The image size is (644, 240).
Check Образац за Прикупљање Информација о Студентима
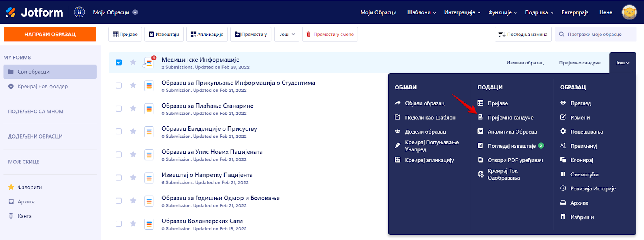118,85
